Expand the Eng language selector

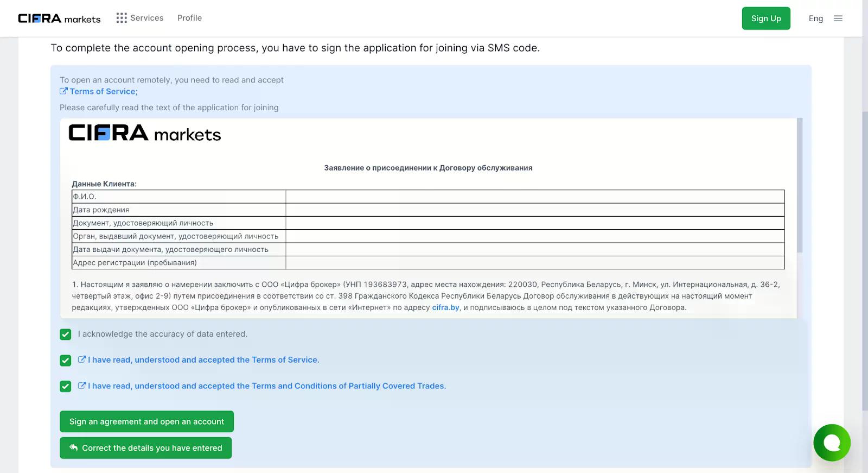(x=815, y=18)
